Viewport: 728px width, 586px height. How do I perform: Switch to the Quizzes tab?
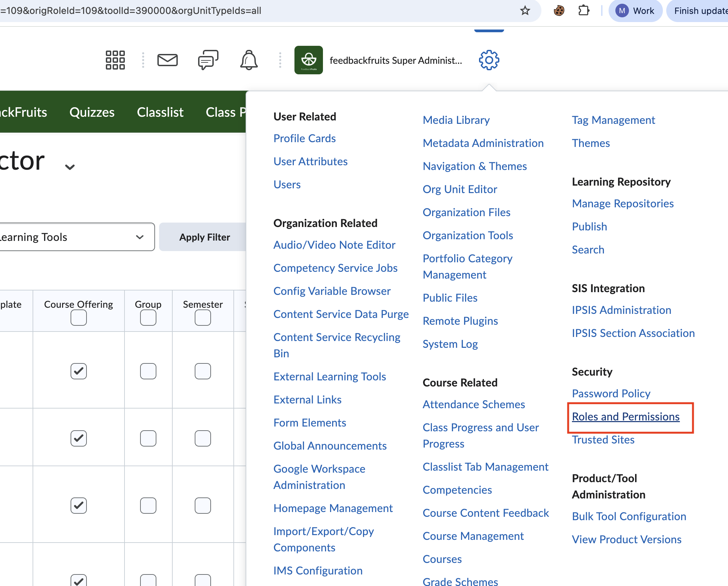pos(92,112)
